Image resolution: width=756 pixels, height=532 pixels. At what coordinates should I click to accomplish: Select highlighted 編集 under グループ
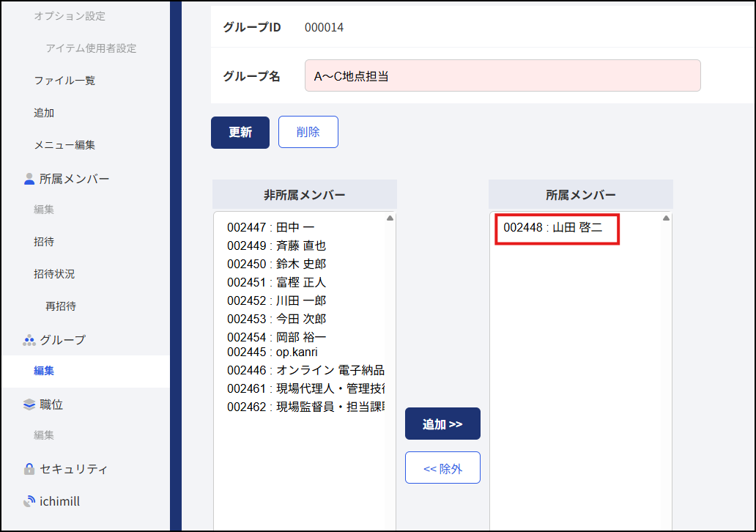44,371
